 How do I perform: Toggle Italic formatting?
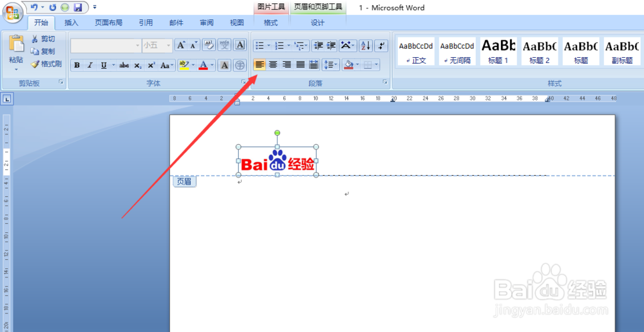pyautogui.click(x=90, y=65)
